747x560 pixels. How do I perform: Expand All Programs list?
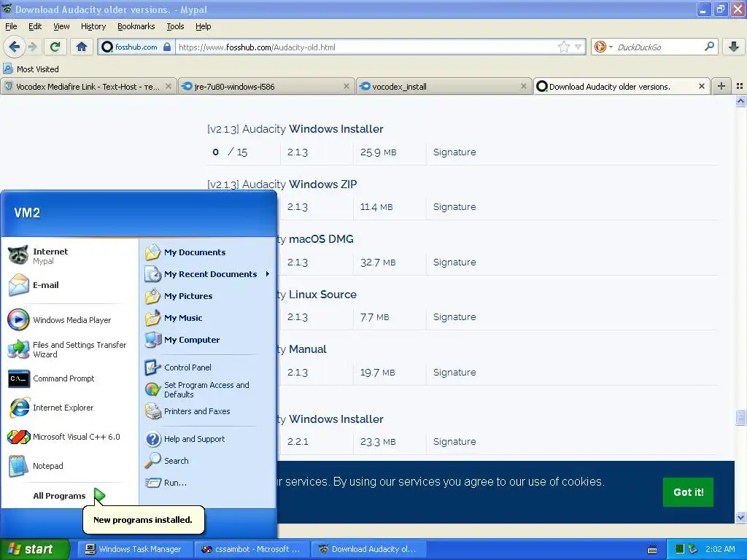[x=69, y=496]
